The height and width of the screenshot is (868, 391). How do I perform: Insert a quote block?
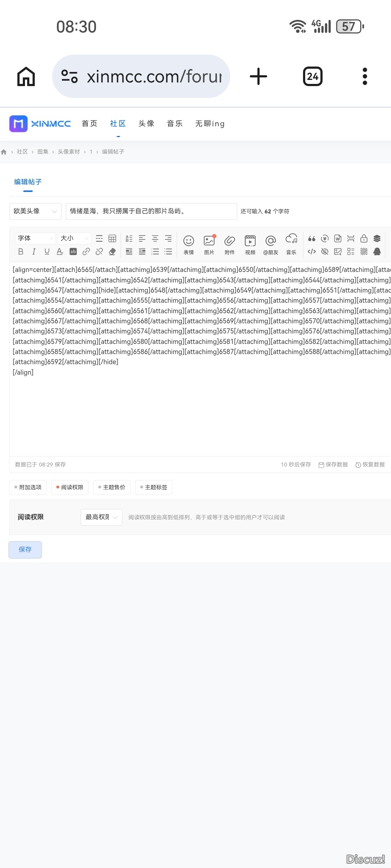point(312,238)
